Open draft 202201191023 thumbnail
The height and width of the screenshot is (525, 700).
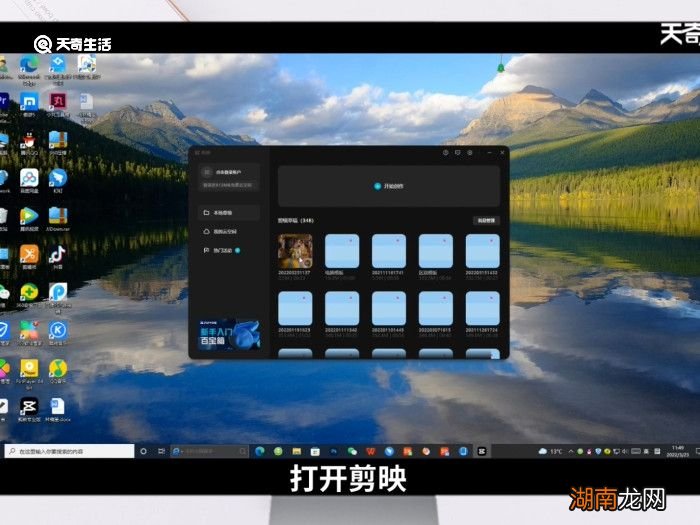click(295, 308)
